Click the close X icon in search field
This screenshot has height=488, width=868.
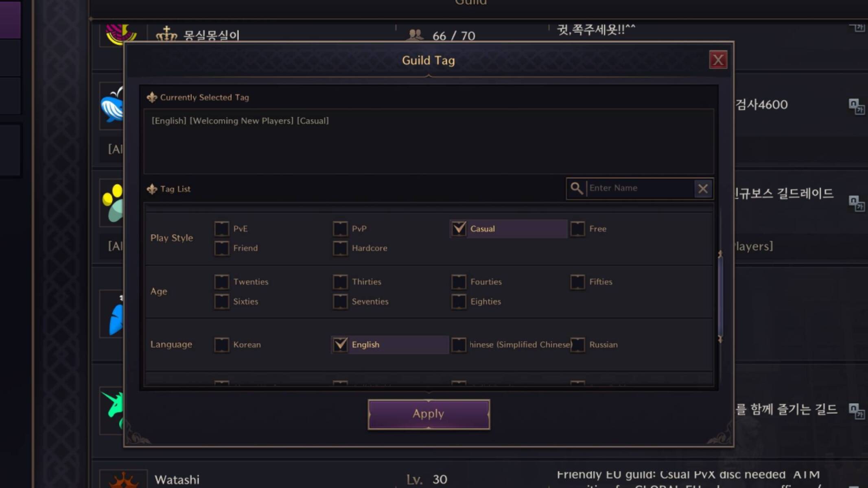click(704, 188)
